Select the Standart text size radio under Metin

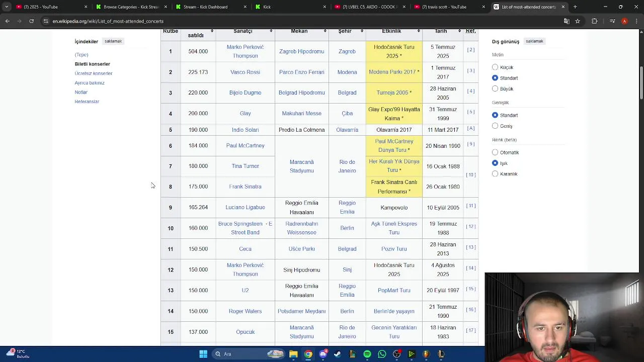click(495, 78)
